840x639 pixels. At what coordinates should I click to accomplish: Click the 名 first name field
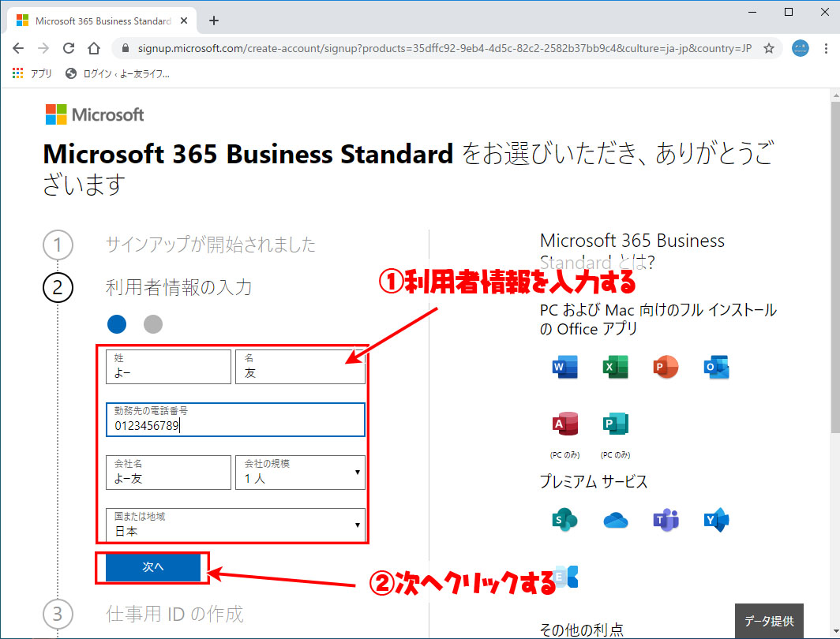point(300,367)
